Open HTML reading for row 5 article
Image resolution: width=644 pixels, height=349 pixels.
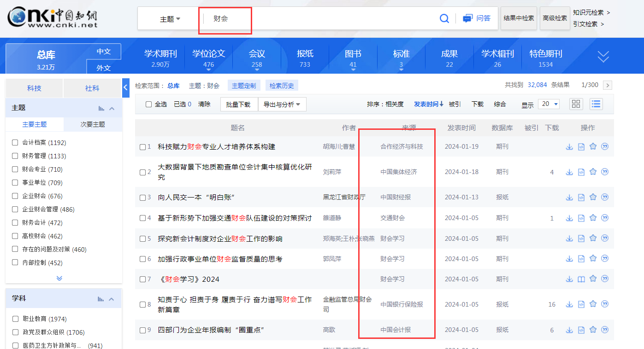tap(581, 238)
